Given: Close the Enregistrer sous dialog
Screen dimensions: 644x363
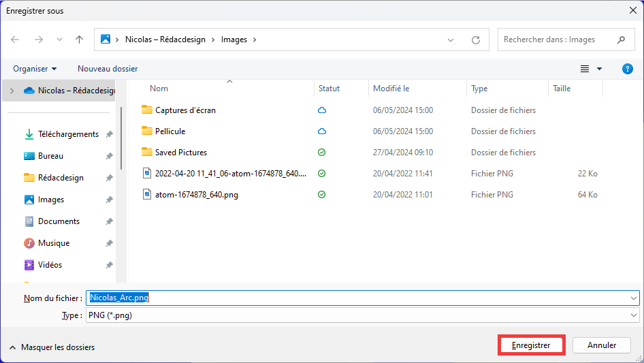Looking at the screenshot, I should [633, 10].
